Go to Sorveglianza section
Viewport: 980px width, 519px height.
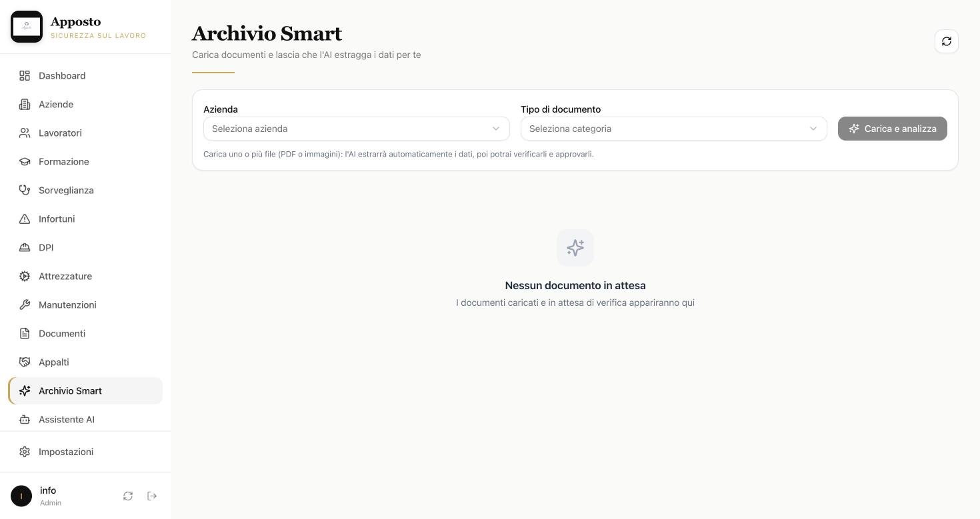(x=85, y=191)
